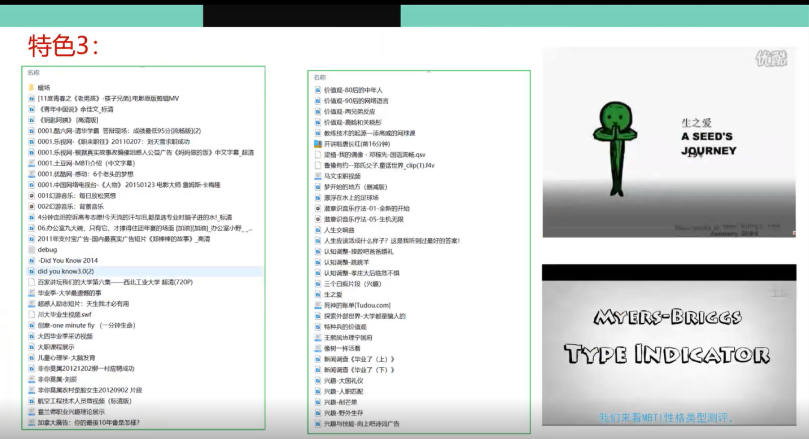Click the debug file icon
The height and width of the screenshot is (439, 809).
tap(31, 249)
